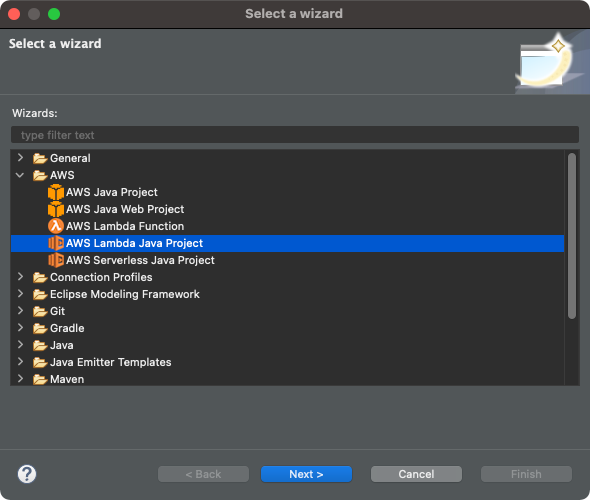
Task: Click the wizard list vertical scrollbar
Action: point(572,236)
